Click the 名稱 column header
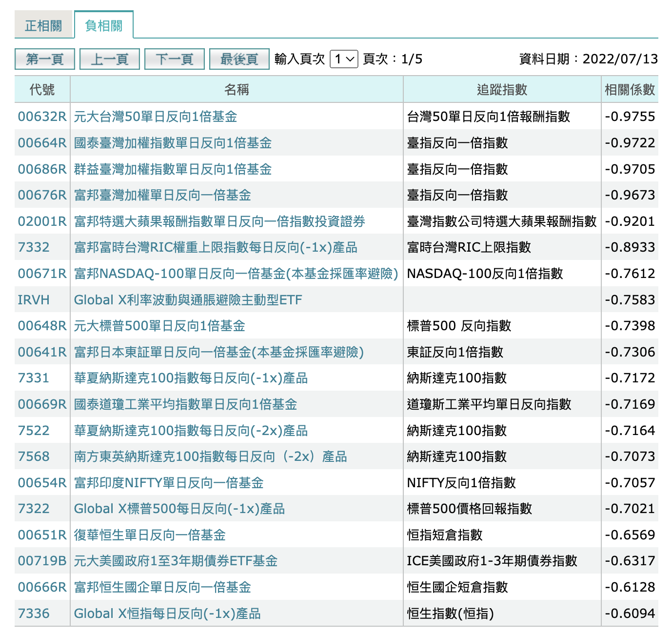 pyautogui.click(x=237, y=89)
